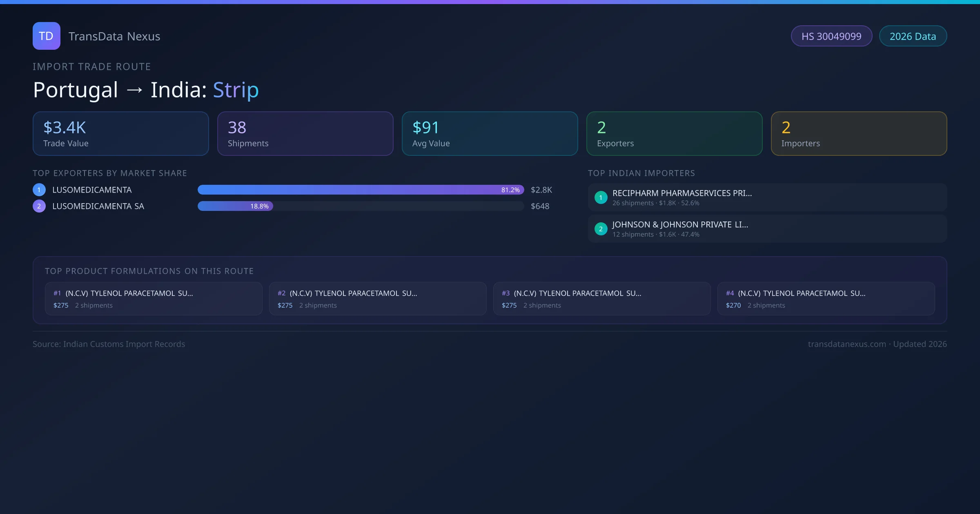Open the 2 Exporters stat card

674,134
